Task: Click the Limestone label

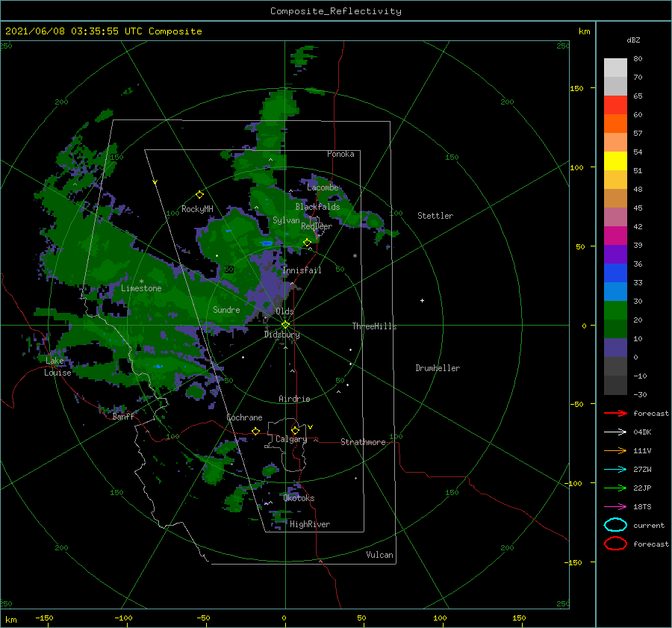Action: 141,288
